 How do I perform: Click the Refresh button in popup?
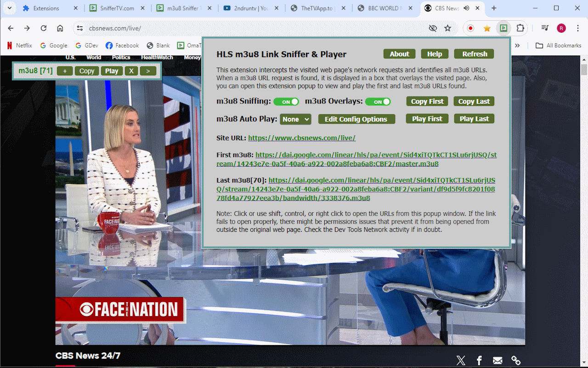[x=475, y=54]
